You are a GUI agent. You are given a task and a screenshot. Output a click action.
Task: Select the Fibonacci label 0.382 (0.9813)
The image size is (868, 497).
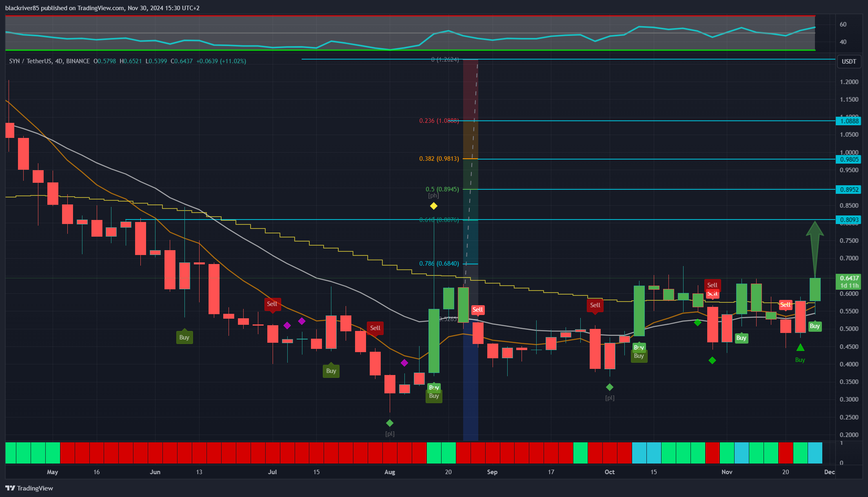coord(439,159)
